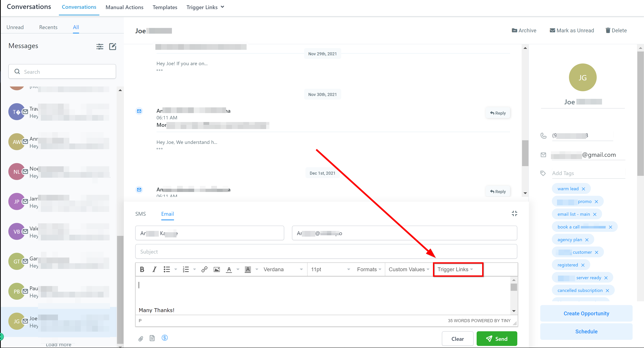The height and width of the screenshot is (348, 644).
Task: Collapse the email composer with the minimize icon
Action: [x=514, y=213]
